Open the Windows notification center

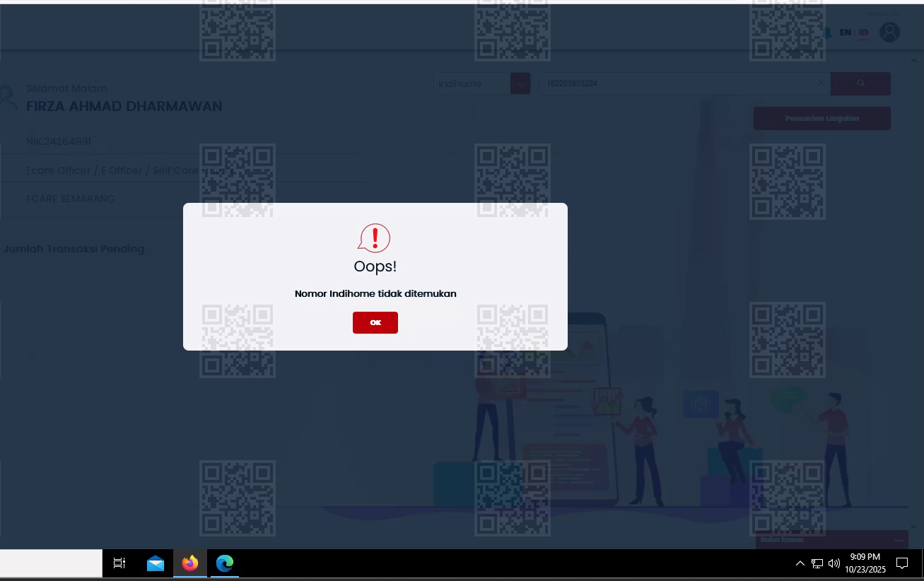(x=902, y=563)
